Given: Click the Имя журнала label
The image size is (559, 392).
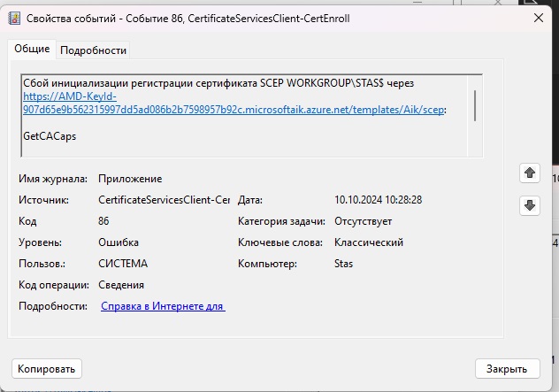Looking at the screenshot, I should tap(53, 179).
